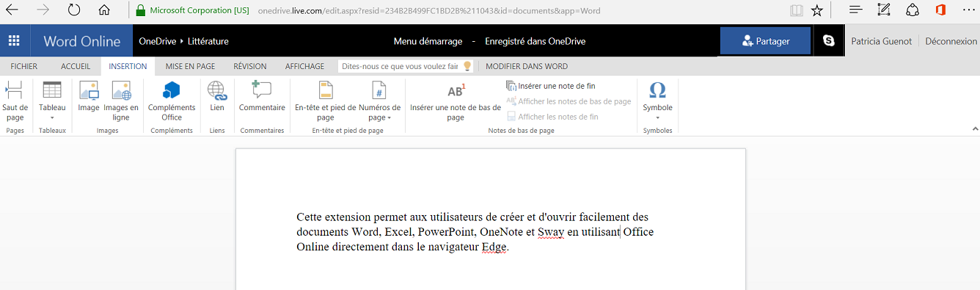Click the light bulb Tell Me icon

467,66
